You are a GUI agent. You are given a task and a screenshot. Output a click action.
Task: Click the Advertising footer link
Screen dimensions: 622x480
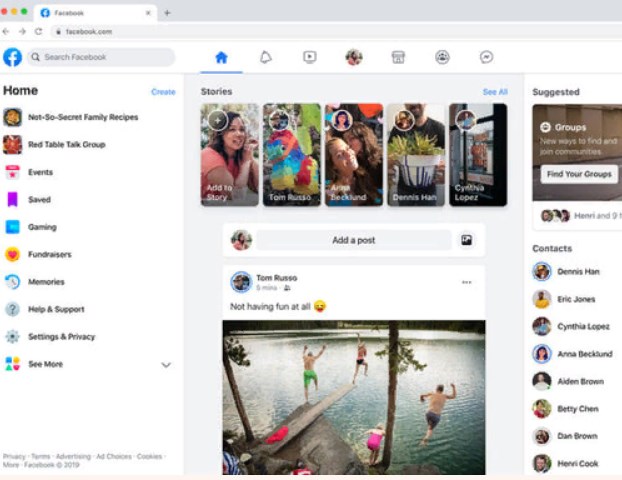coord(73,456)
